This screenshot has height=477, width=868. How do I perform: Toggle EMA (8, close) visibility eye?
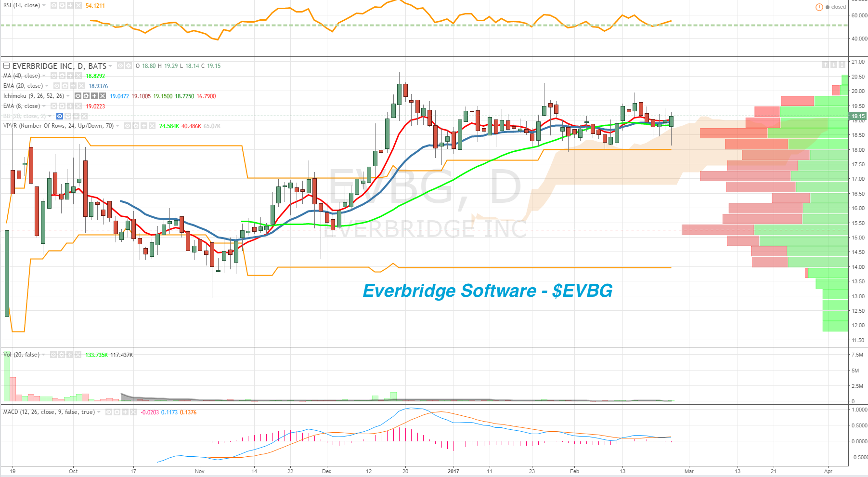point(54,106)
